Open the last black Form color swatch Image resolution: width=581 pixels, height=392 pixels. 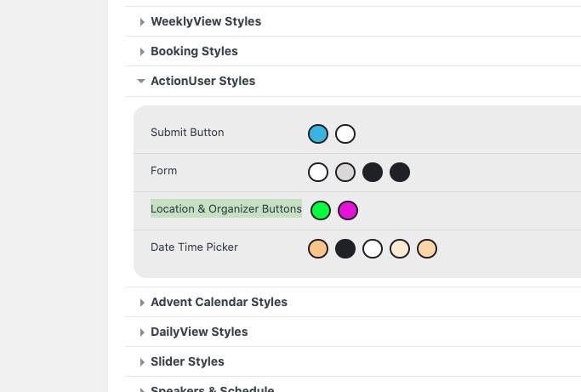point(400,173)
